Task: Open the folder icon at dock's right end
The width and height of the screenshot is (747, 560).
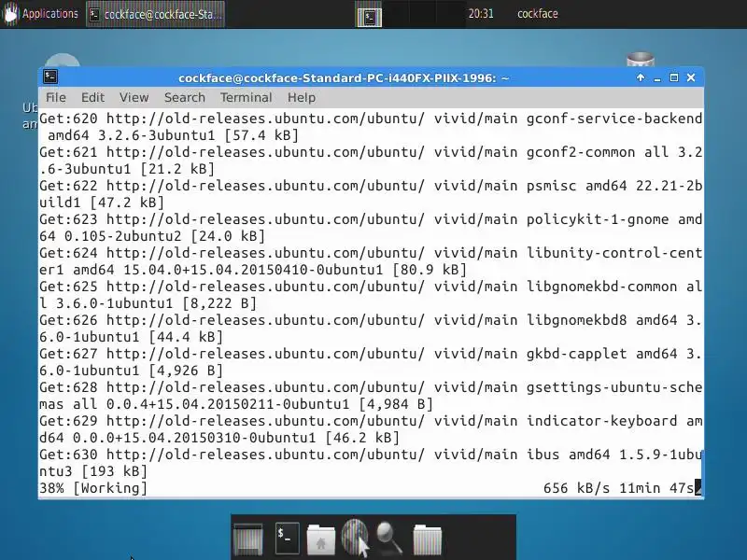Action: tap(428, 539)
